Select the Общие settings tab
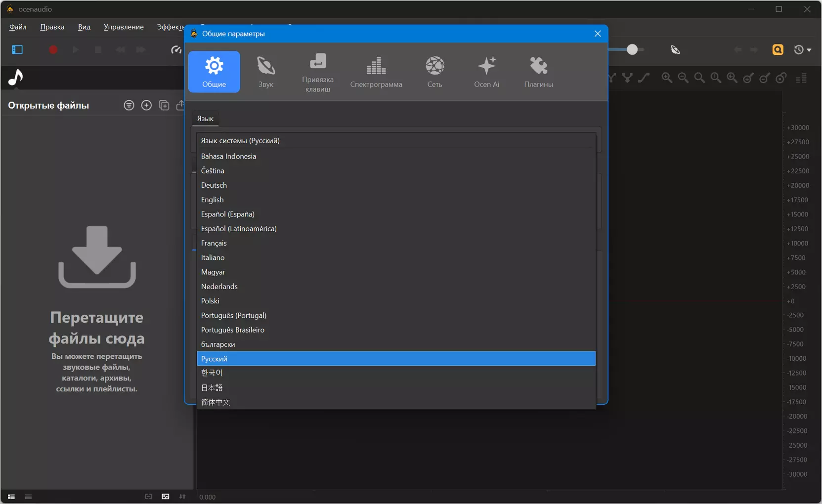822x504 pixels. (214, 72)
